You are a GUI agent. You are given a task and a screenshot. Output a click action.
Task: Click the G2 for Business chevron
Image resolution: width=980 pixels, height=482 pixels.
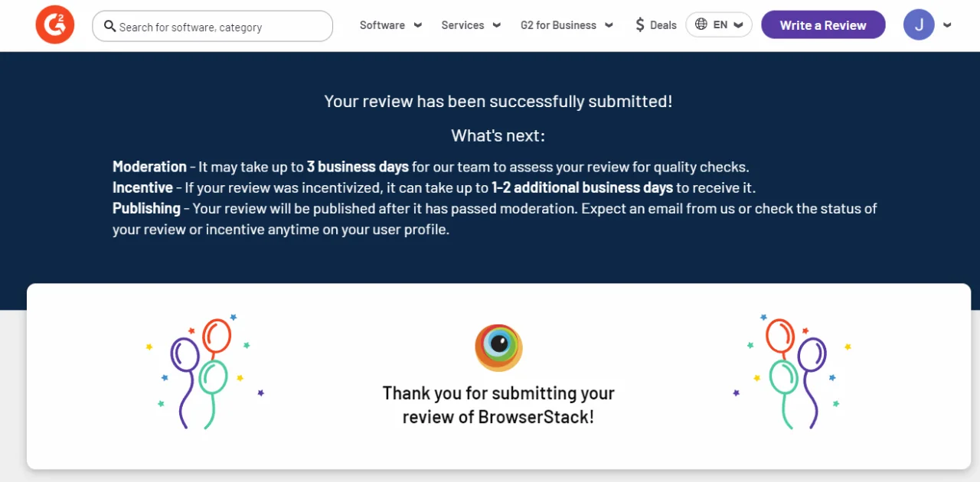(x=609, y=25)
